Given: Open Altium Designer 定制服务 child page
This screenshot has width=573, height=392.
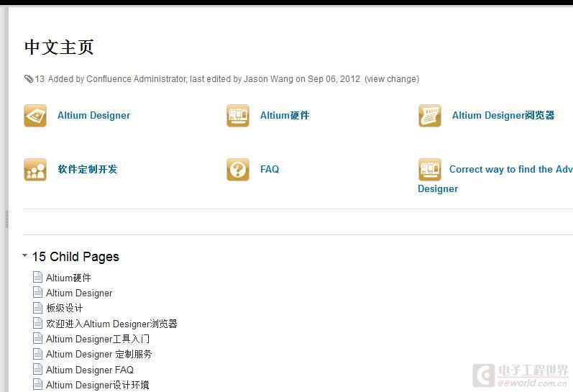Looking at the screenshot, I should pyautogui.click(x=98, y=355).
